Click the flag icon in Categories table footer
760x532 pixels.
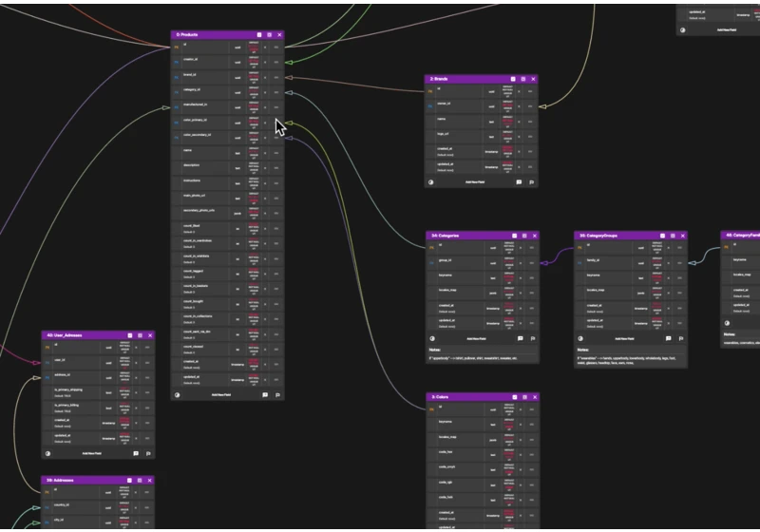click(x=533, y=339)
